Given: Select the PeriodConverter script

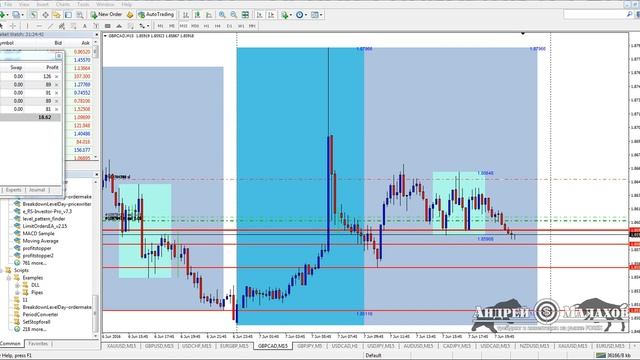Looking at the screenshot, I should click(40, 314).
